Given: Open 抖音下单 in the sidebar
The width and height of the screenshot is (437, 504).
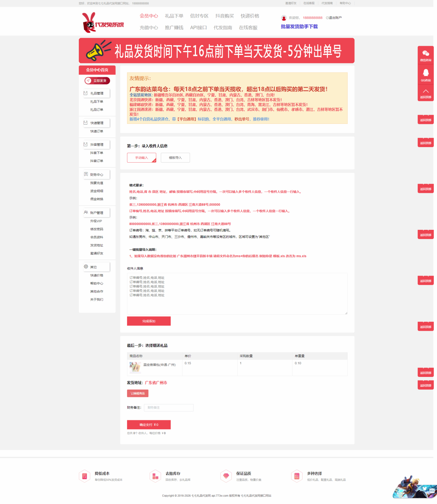Looking at the screenshot, I should click(x=97, y=153).
